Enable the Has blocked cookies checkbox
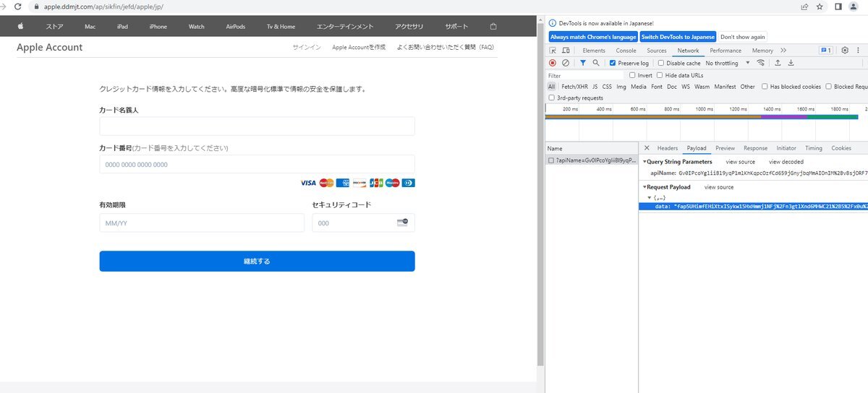 coord(765,87)
